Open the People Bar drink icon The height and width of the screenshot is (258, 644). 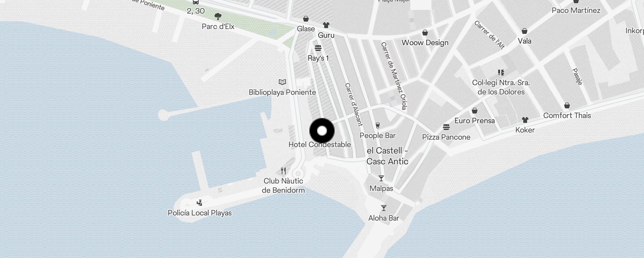[378, 125]
